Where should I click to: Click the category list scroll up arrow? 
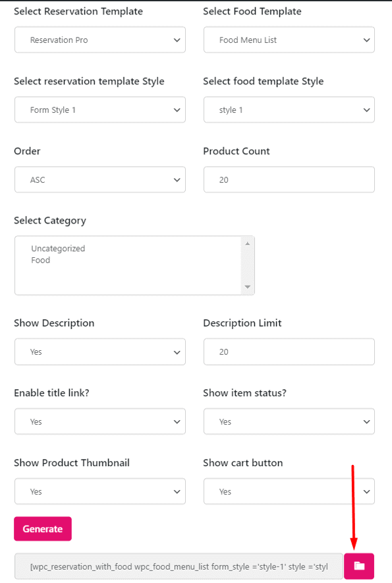click(248, 243)
